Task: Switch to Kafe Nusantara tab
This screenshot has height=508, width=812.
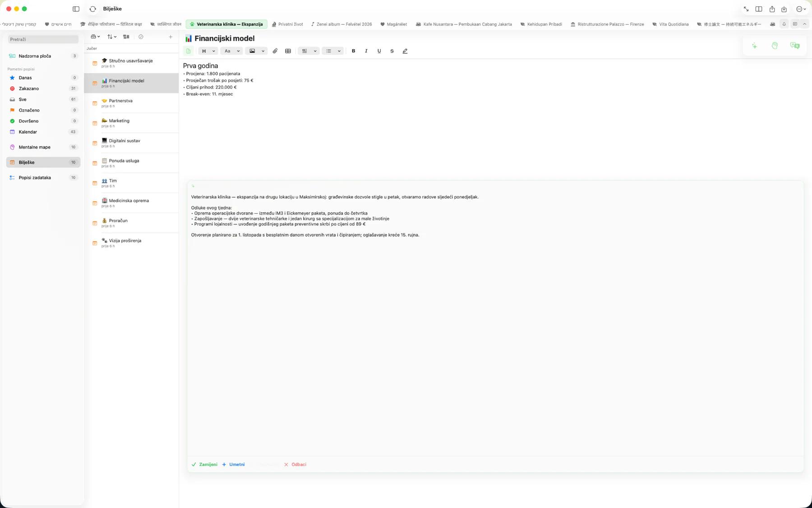Action: [x=464, y=24]
